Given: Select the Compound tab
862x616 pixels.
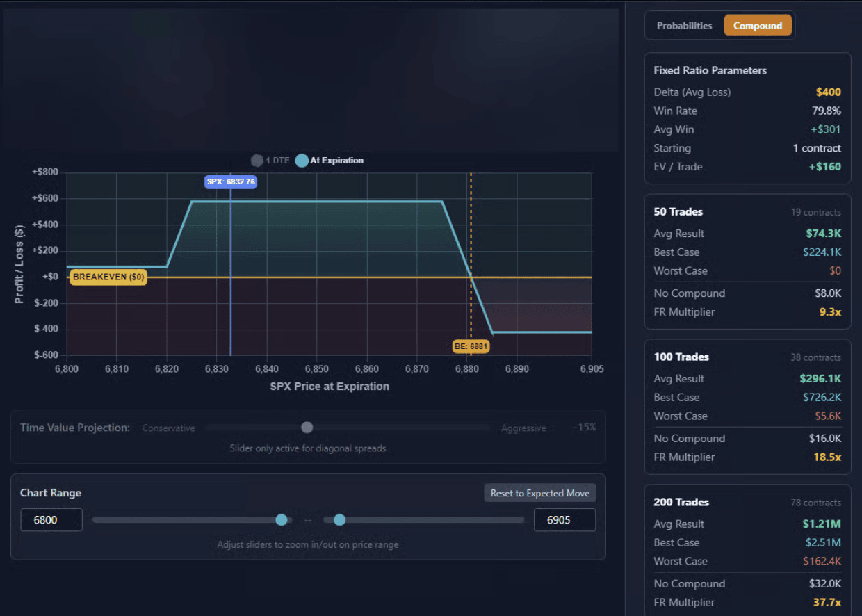Looking at the screenshot, I should pos(757,26).
